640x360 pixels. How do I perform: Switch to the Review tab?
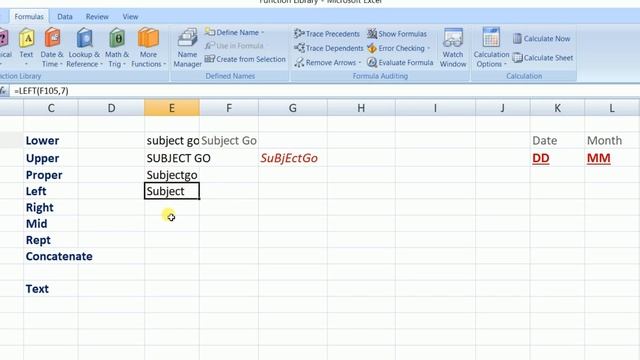pyautogui.click(x=97, y=17)
